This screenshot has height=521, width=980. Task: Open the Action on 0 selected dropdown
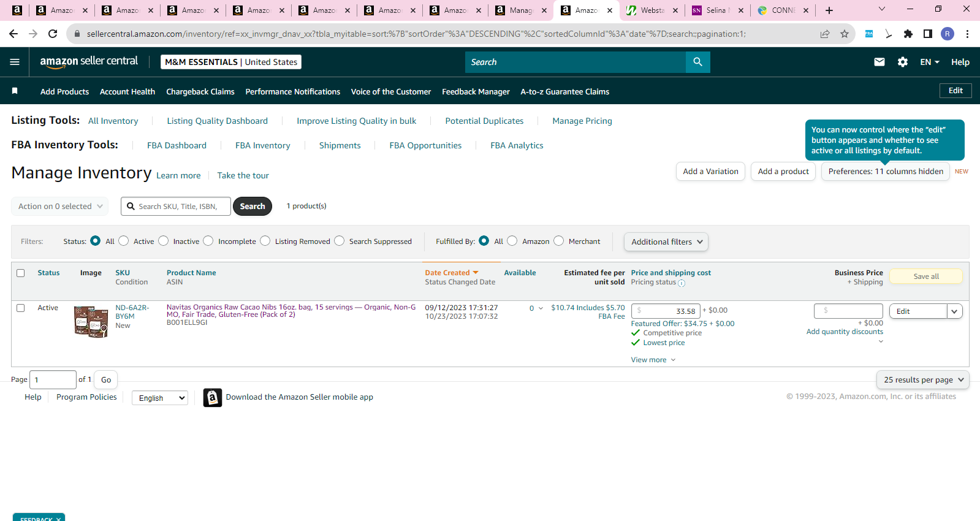[x=60, y=207]
